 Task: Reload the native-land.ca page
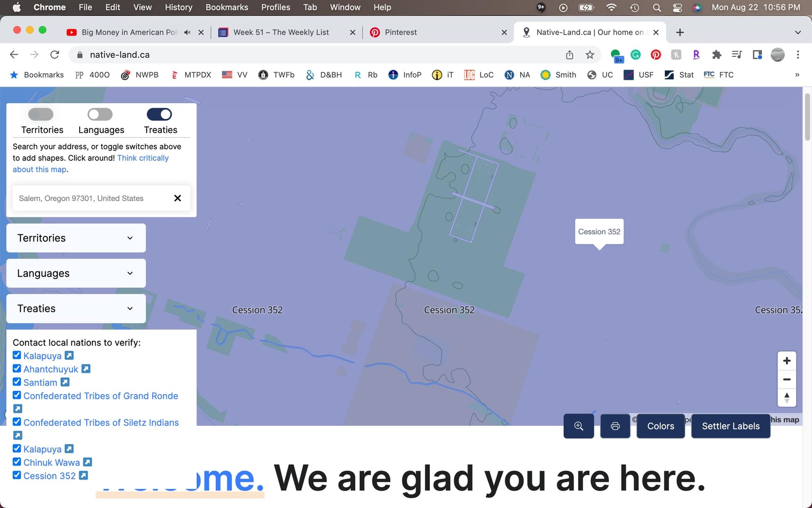click(x=55, y=54)
